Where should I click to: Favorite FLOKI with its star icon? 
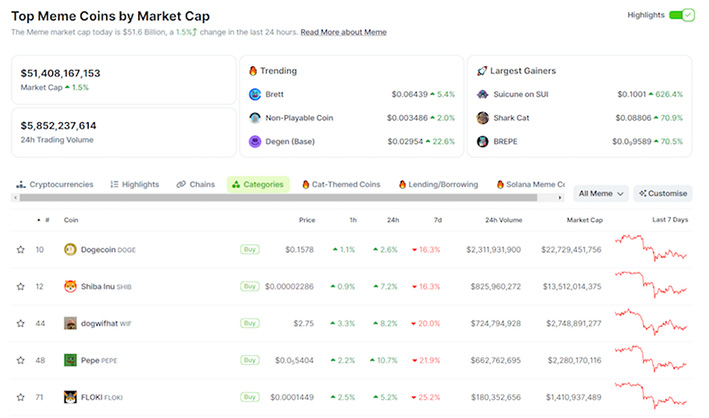[x=21, y=397]
